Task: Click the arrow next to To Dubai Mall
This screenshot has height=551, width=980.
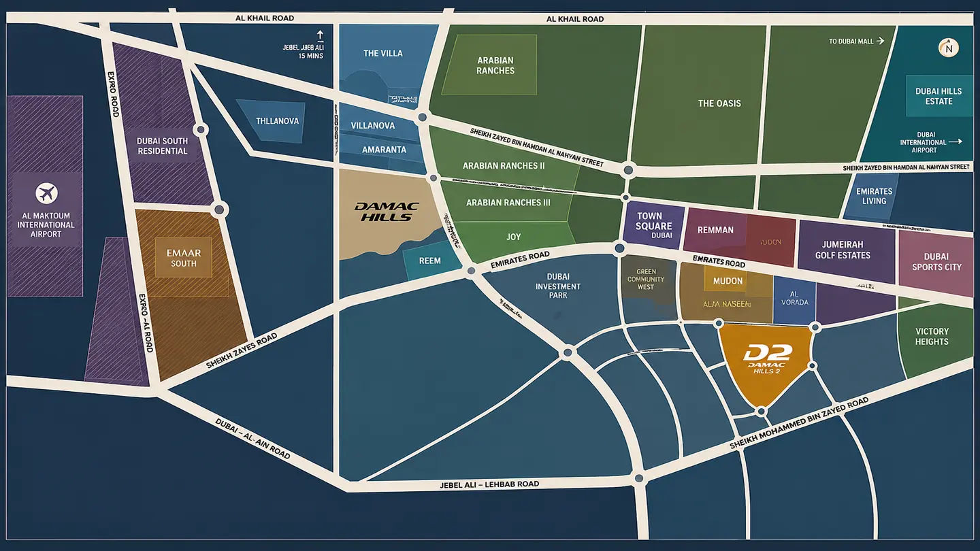Action: 880,41
